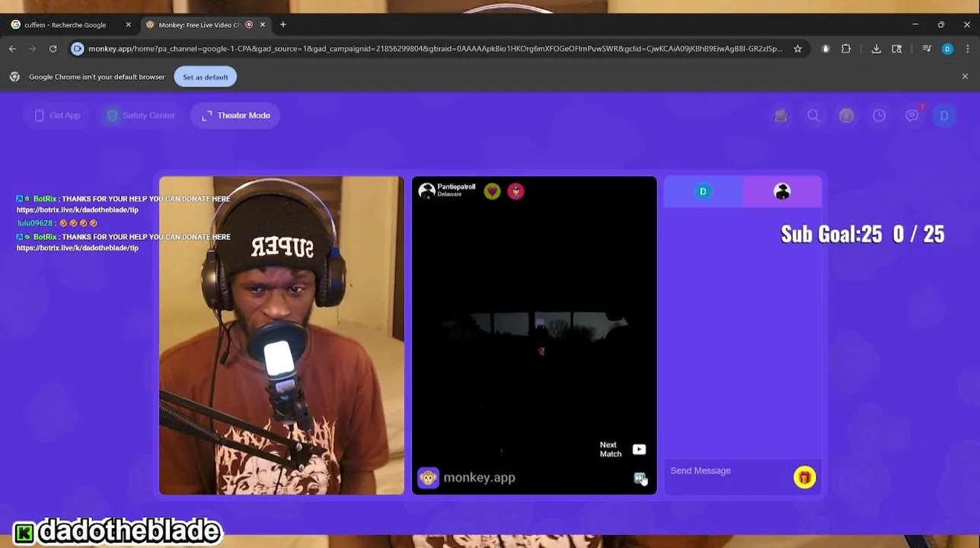The height and width of the screenshot is (548, 980).
Task: Close the Monkey Free Live Video tab
Action: click(263, 24)
